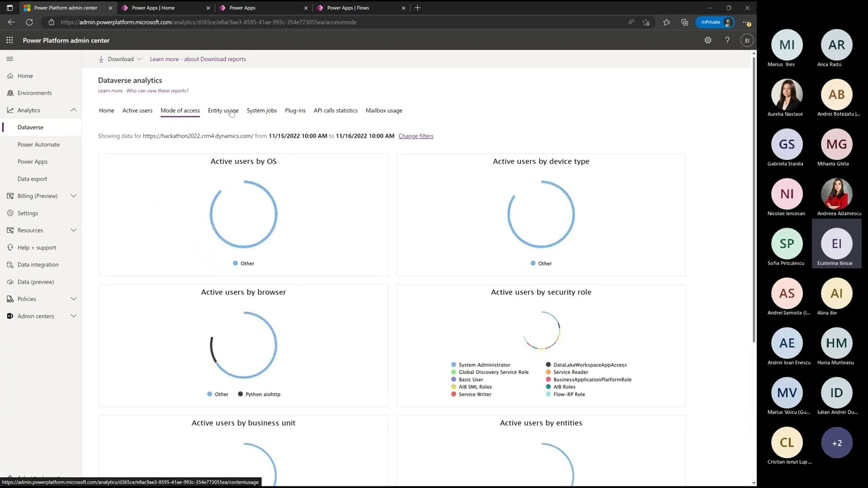Click the InPrivate profile badge
The height and width of the screenshot is (488, 868).
click(x=716, y=22)
